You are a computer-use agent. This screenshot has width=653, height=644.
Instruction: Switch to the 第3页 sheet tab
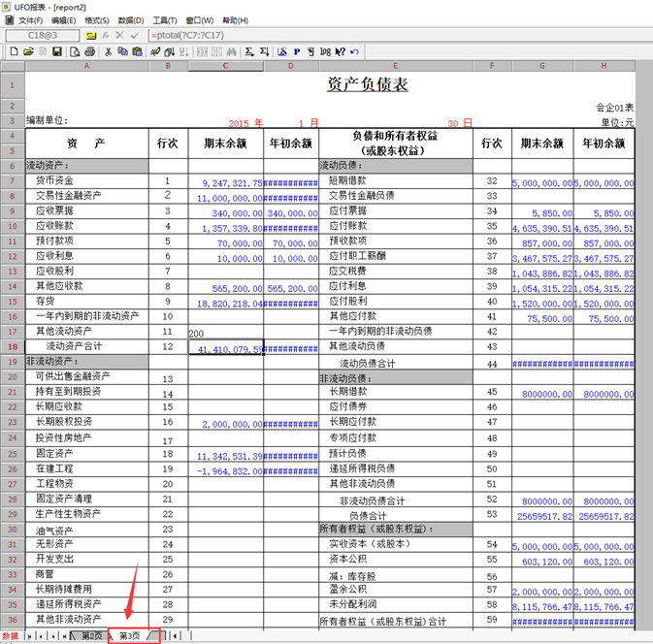tap(130, 635)
